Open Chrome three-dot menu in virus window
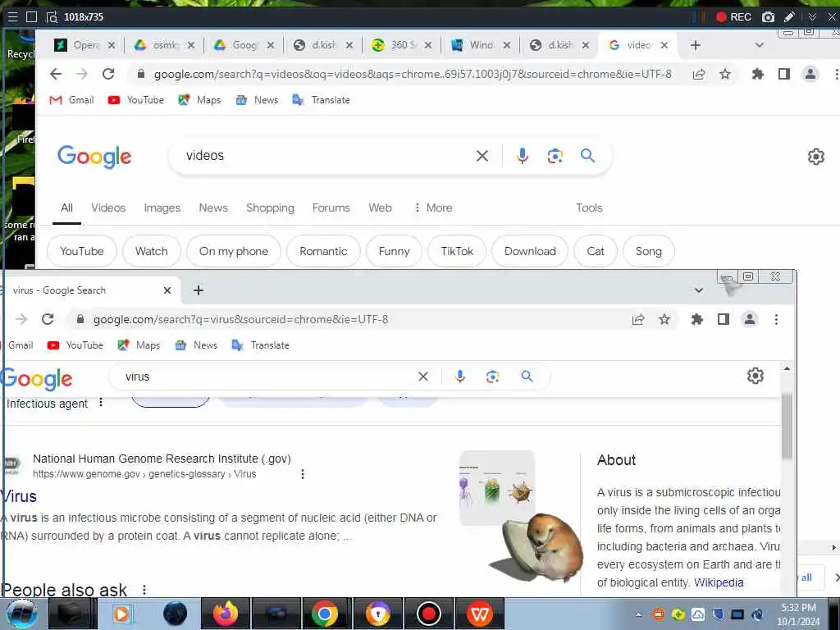 coord(776,319)
